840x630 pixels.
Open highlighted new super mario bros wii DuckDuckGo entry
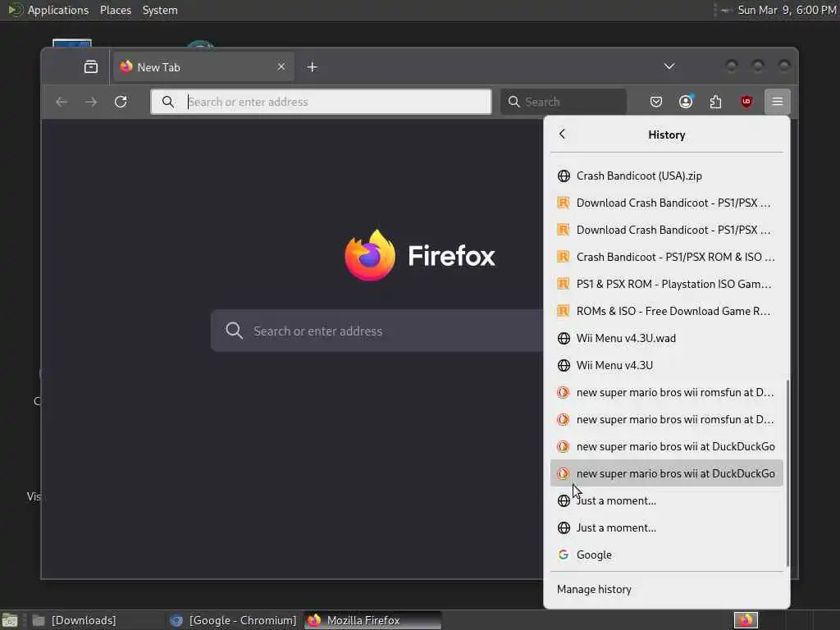pyautogui.click(x=666, y=473)
